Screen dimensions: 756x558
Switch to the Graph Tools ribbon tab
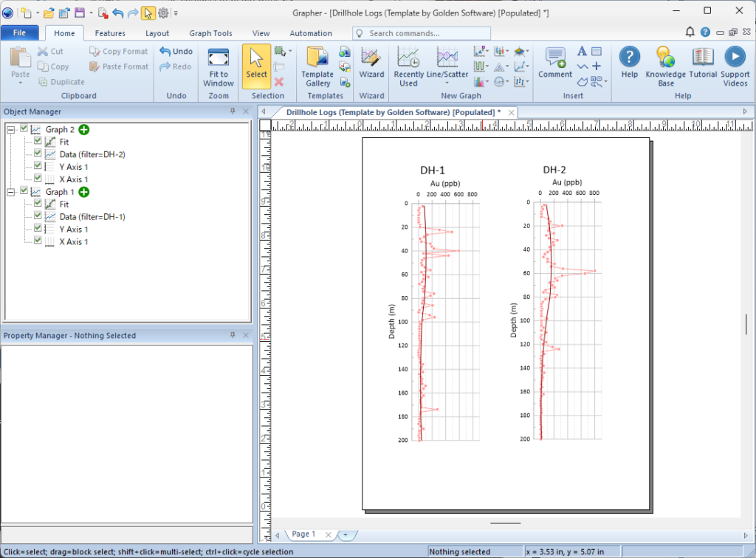(x=210, y=33)
